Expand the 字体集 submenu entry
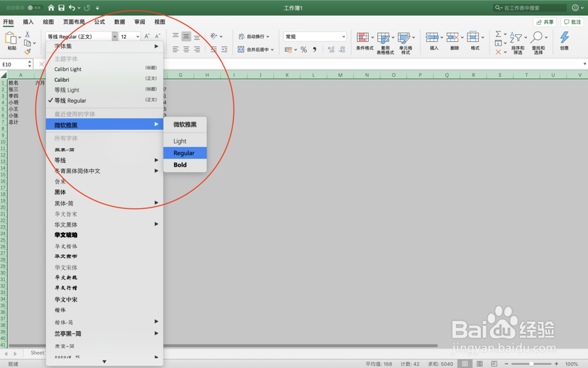The image size is (588, 368). pos(104,46)
